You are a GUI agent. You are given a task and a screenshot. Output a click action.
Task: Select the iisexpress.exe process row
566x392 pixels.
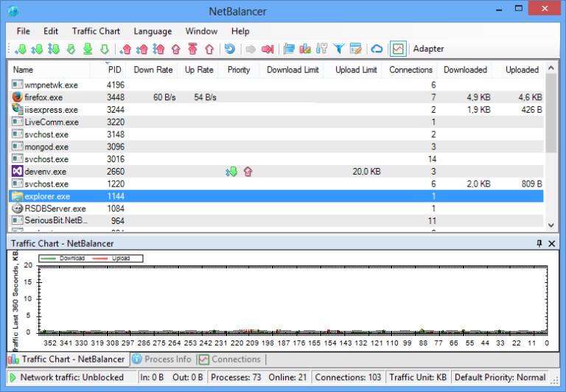[x=276, y=109]
